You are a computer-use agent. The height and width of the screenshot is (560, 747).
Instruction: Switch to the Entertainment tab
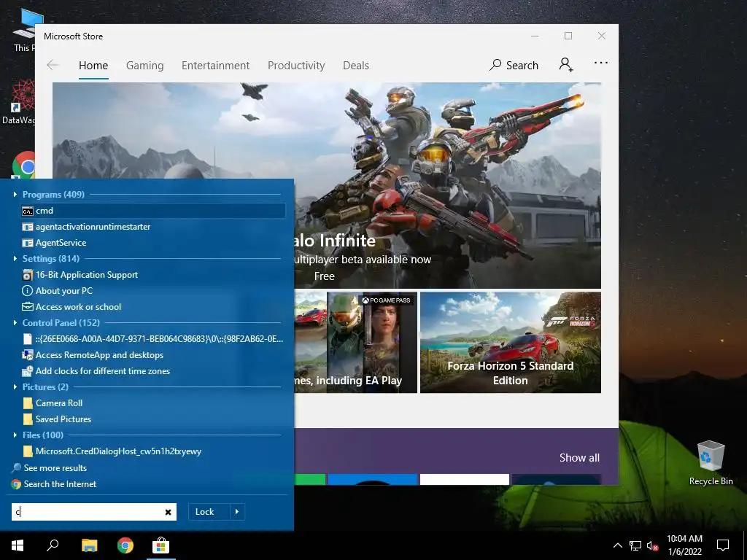[x=215, y=66]
